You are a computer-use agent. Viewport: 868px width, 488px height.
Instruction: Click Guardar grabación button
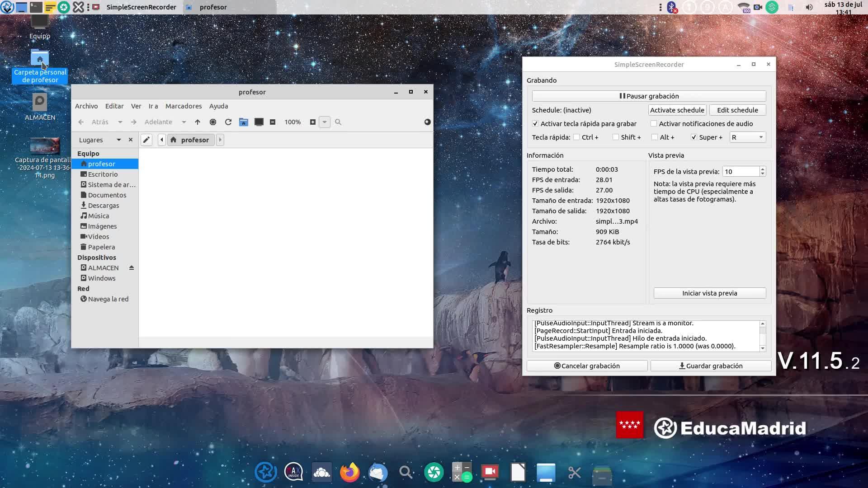pos(711,366)
